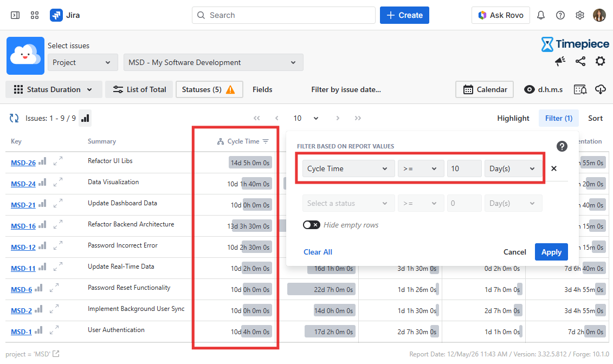The width and height of the screenshot is (613, 364).
Task: Open MSD - My Software Development dropdown
Action: click(x=213, y=62)
